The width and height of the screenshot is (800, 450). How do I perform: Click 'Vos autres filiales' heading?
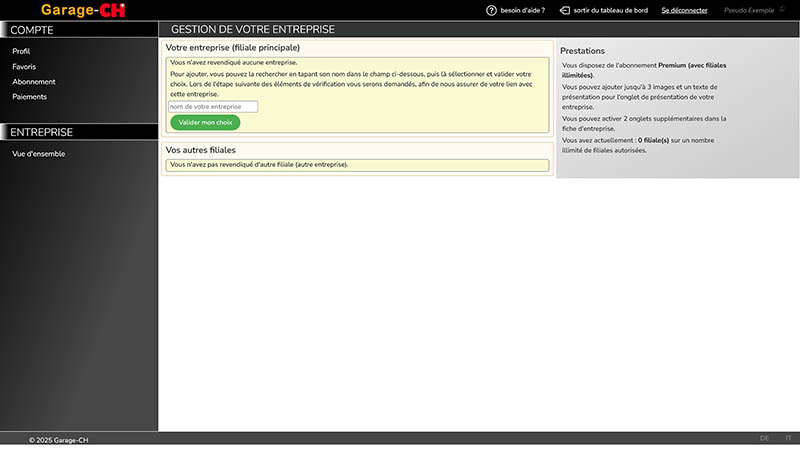click(201, 150)
